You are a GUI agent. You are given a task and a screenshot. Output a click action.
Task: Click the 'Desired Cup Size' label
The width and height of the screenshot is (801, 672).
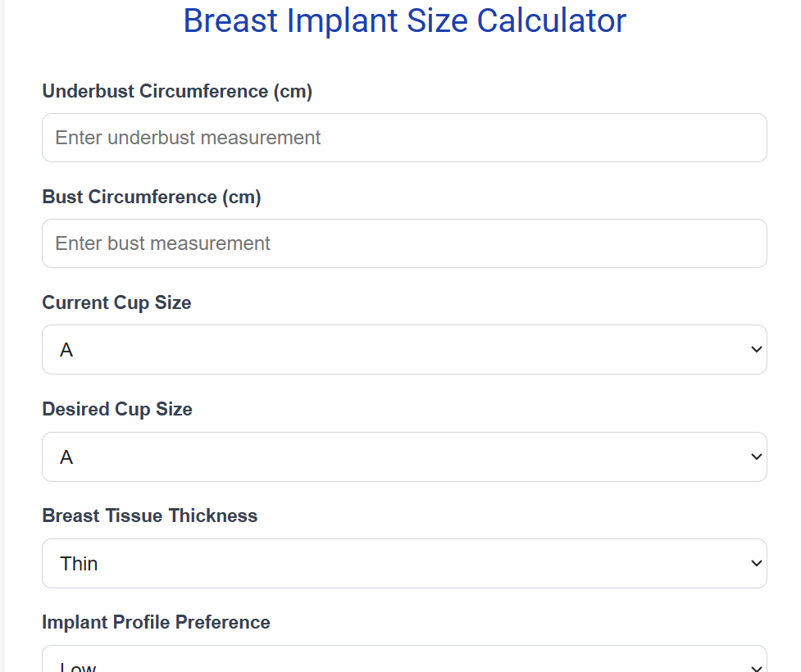click(x=117, y=409)
